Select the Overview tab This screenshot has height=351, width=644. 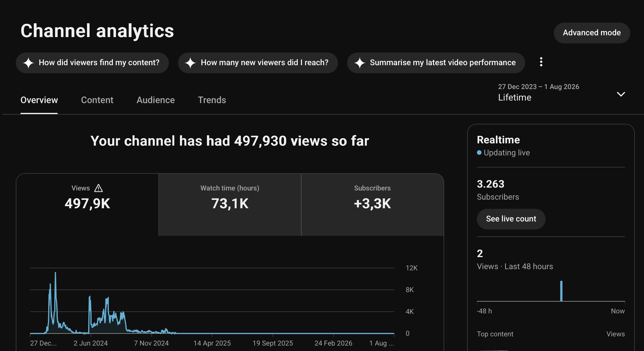coord(39,100)
